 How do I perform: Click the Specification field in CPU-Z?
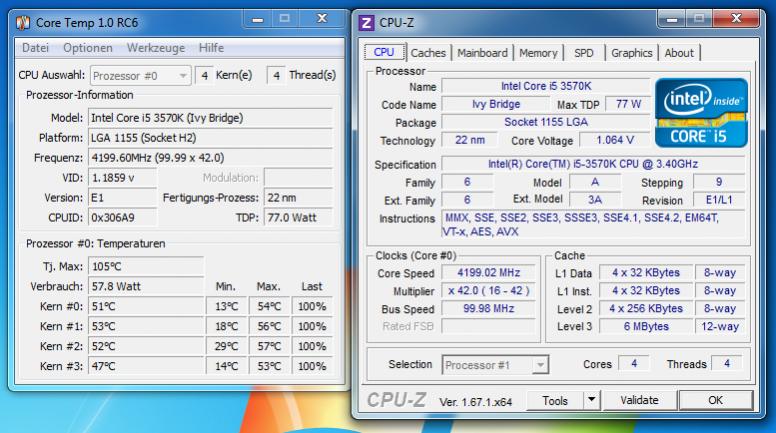pos(593,164)
